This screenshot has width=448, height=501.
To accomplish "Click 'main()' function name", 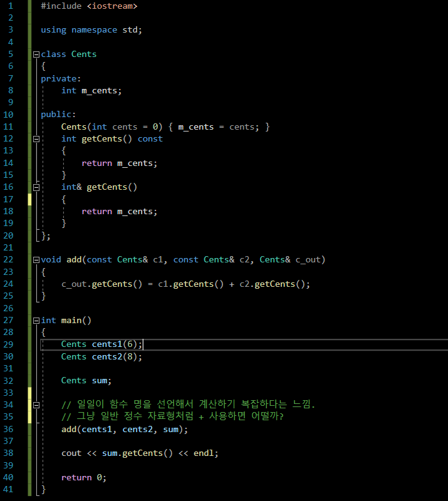I will click(76, 321).
